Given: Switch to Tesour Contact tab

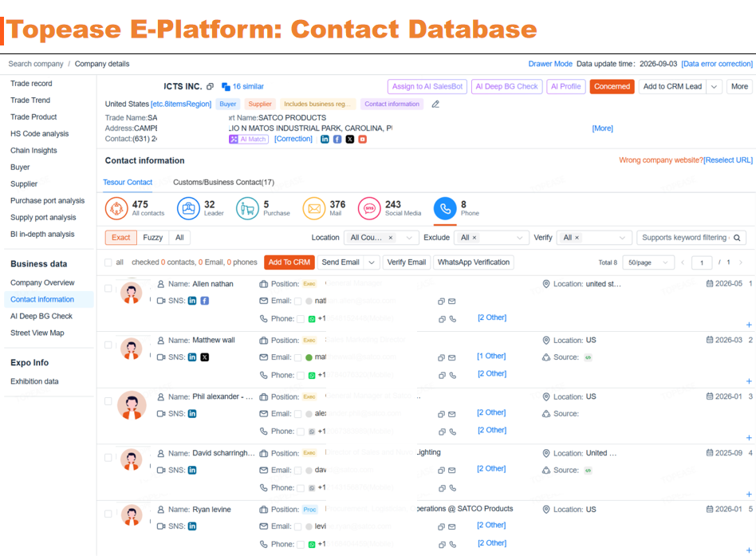Looking at the screenshot, I should click(x=128, y=183).
